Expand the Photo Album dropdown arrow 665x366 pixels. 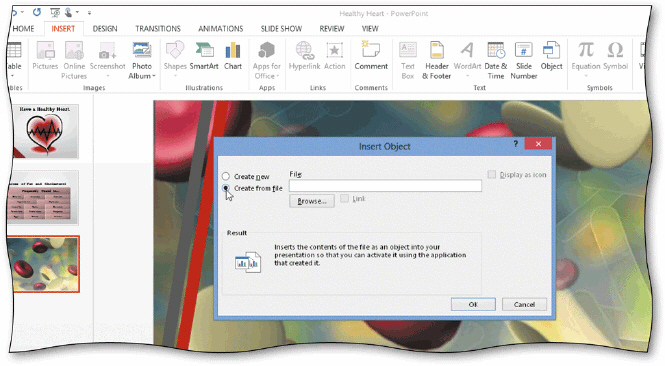154,76
